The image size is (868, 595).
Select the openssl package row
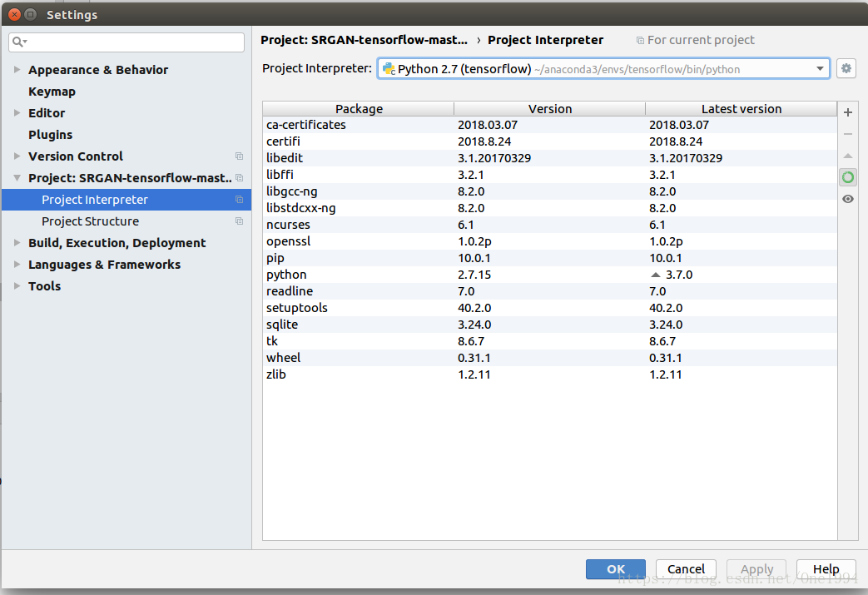550,240
